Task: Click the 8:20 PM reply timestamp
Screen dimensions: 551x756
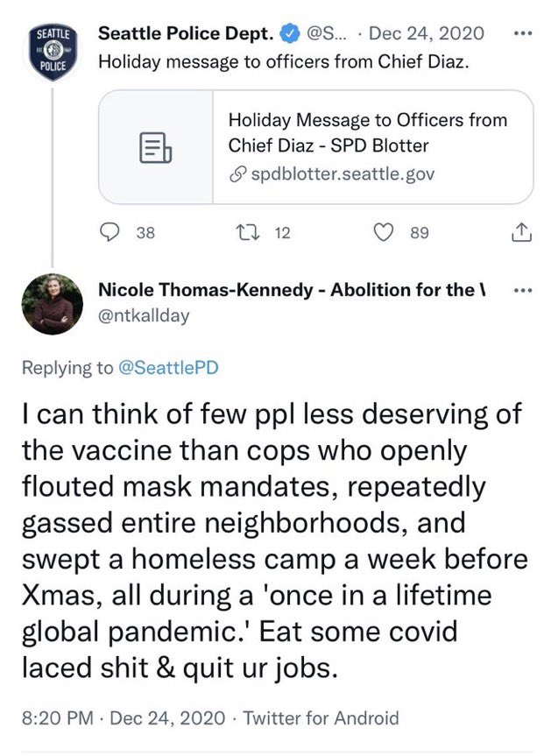Action: [x=56, y=718]
